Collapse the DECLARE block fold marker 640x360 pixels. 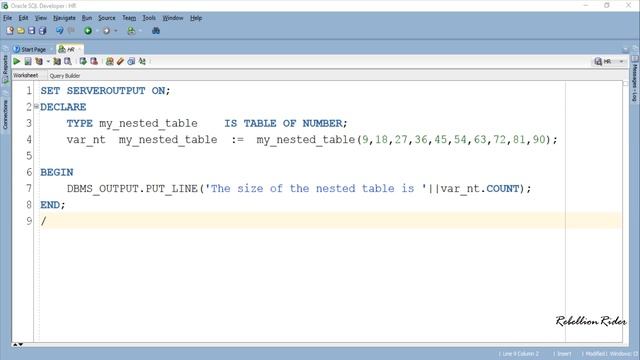36,107
